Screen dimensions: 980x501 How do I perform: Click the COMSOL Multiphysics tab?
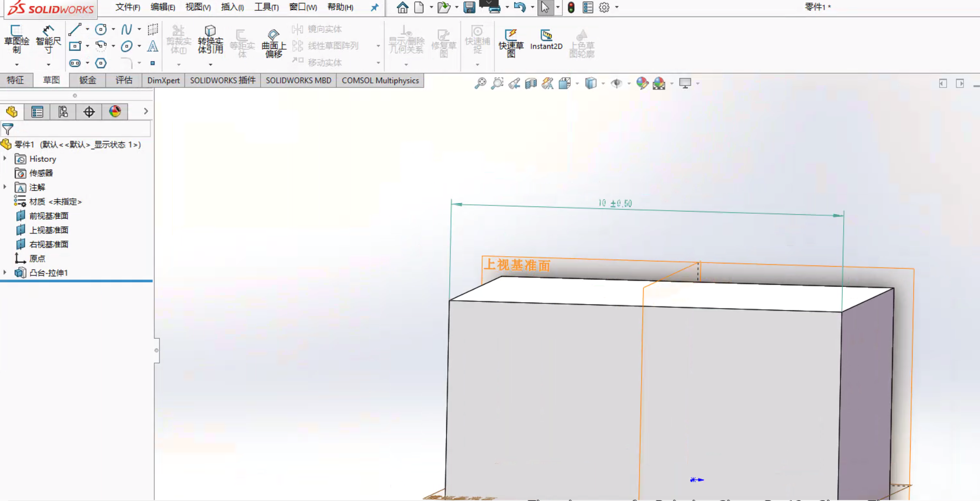click(x=380, y=80)
